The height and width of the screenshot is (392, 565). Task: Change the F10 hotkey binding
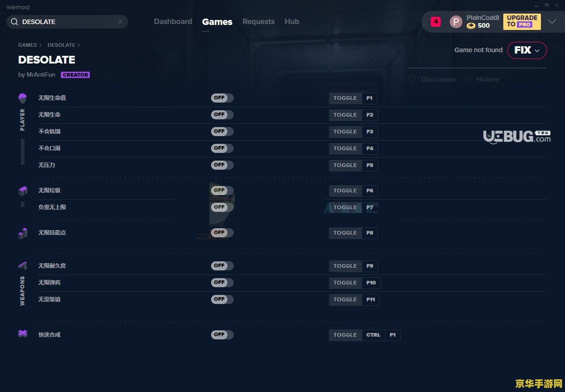[x=371, y=283]
